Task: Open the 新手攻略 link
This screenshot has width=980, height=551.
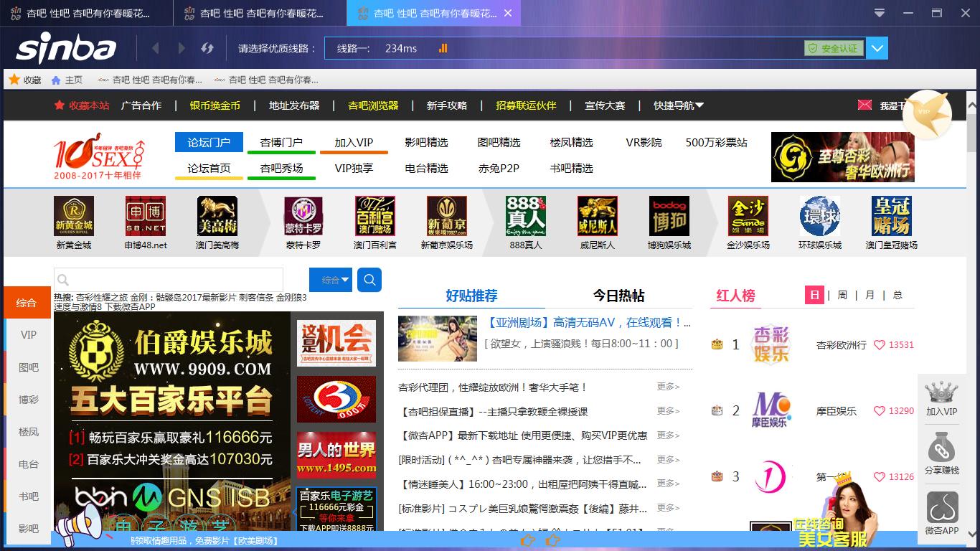Action: 447,105
